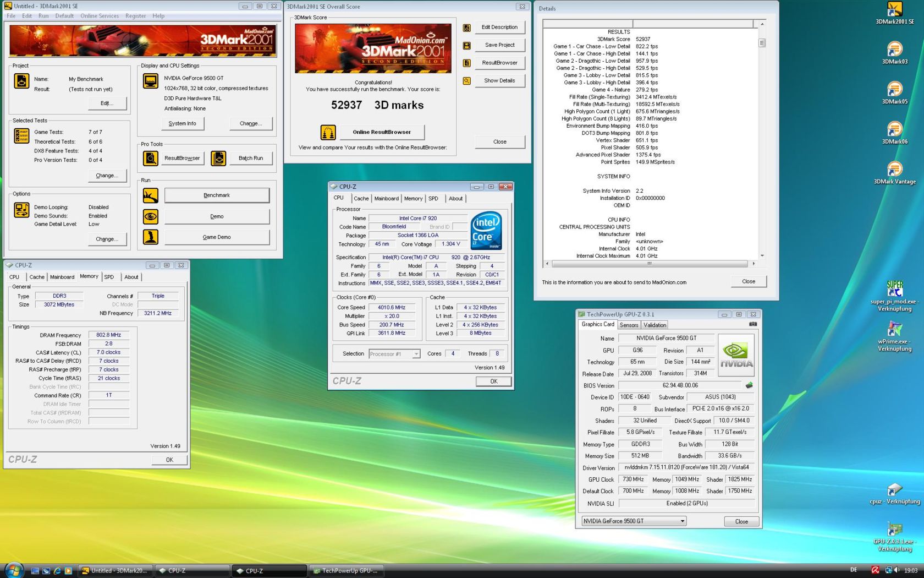Open 3DMark Vantage desktop shortcut
This screenshot has height=578, width=924.
tap(895, 173)
